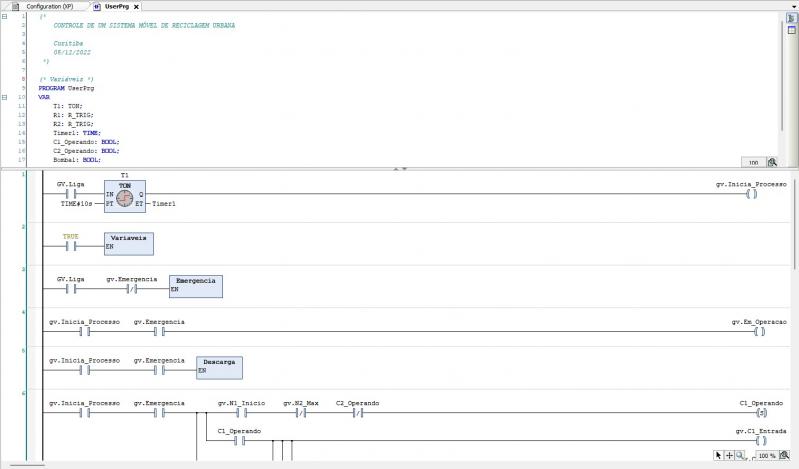The height and width of the screenshot is (469, 799).
Task: Click the magnifier tool beside the crosshair
Action: [x=740, y=455]
